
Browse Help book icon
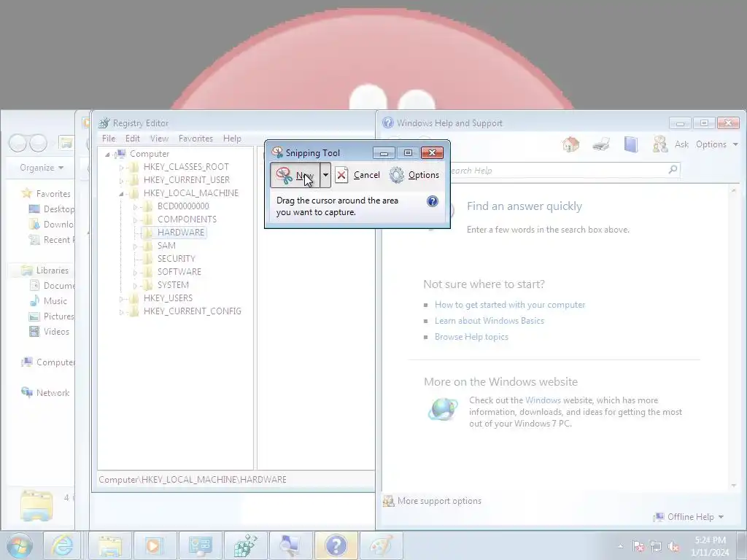pyautogui.click(x=631, y=144)
